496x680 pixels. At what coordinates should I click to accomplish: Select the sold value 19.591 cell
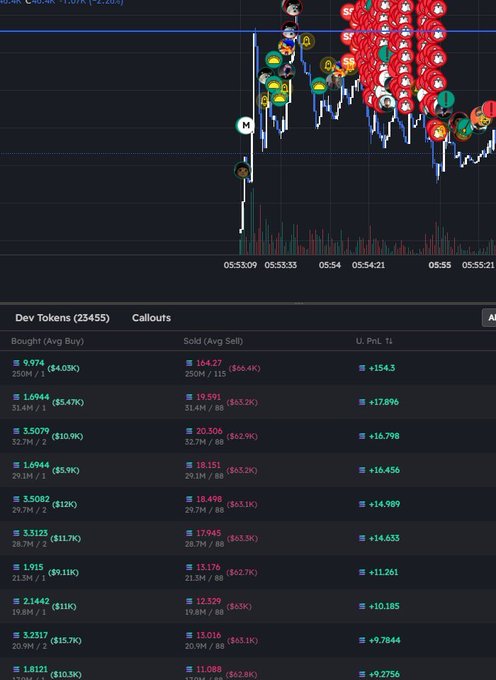coord(209,397)
